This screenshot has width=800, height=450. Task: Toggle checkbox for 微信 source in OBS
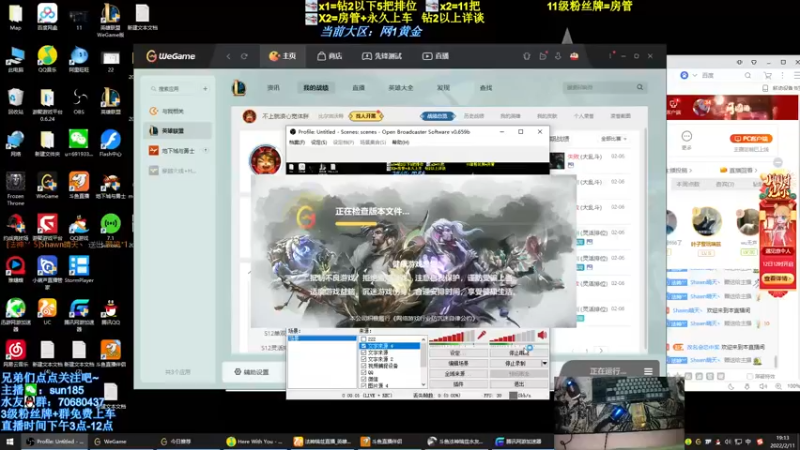363,379
